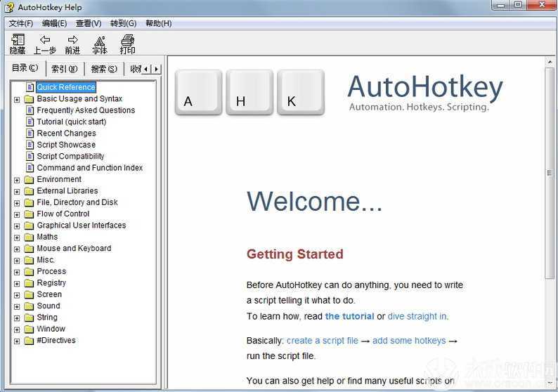Click the page icon beside Frequently Asked Questions
Viewport: 558px width, 392px height.
point(30,110)
